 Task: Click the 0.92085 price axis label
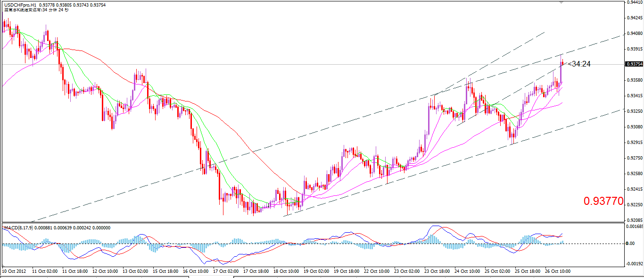[x=634, y=220]
